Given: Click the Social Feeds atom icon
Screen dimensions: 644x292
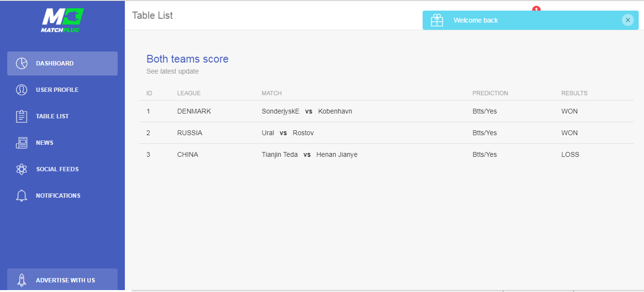Looking at the screenshot, I should [22, 169].
